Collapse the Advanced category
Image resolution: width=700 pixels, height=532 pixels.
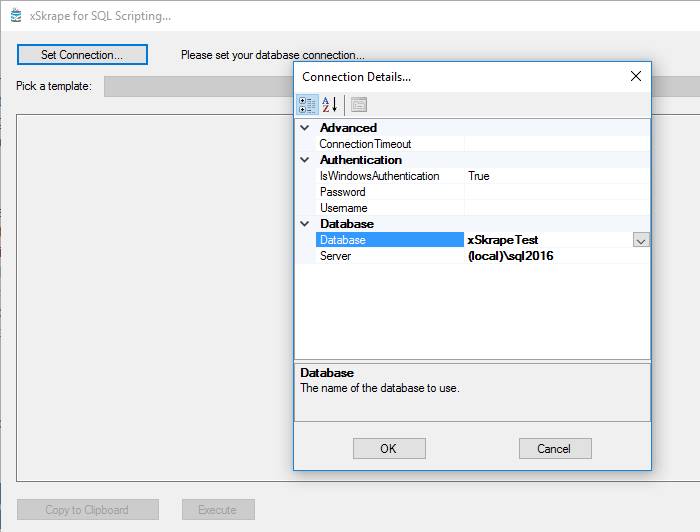point(305,128)
